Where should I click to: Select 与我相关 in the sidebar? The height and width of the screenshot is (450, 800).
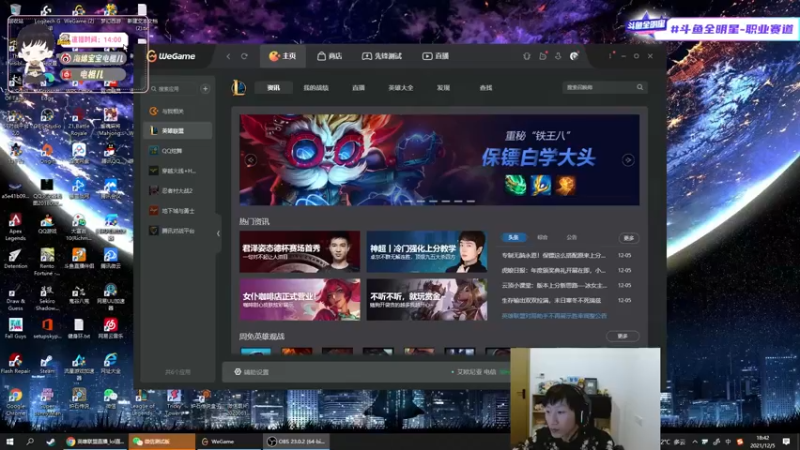pos(178,111)
